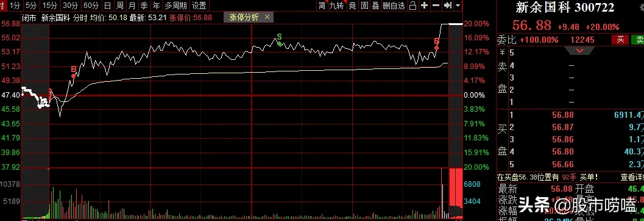Zoom in chart with plus icon
The width and height of the screenshot is (644, 221).
point(424,5)
